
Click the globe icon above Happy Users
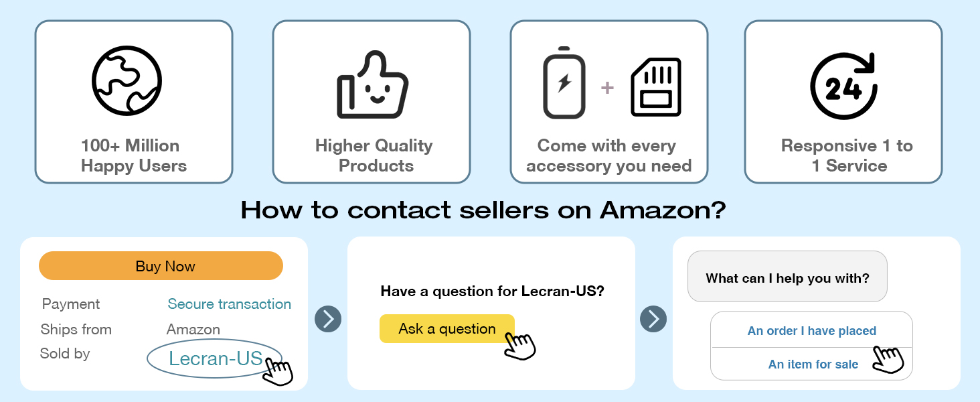click(x=127, y=82)
